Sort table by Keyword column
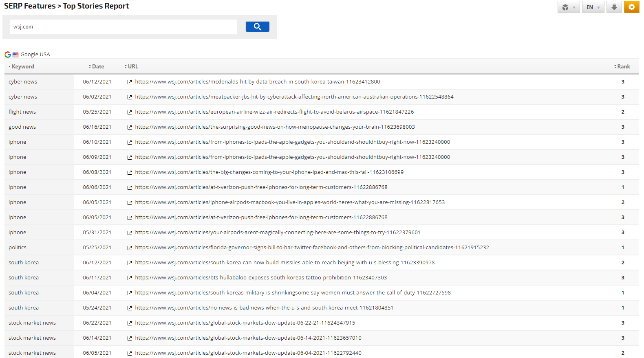Screen dimensions: 644x358 [22, 67]
